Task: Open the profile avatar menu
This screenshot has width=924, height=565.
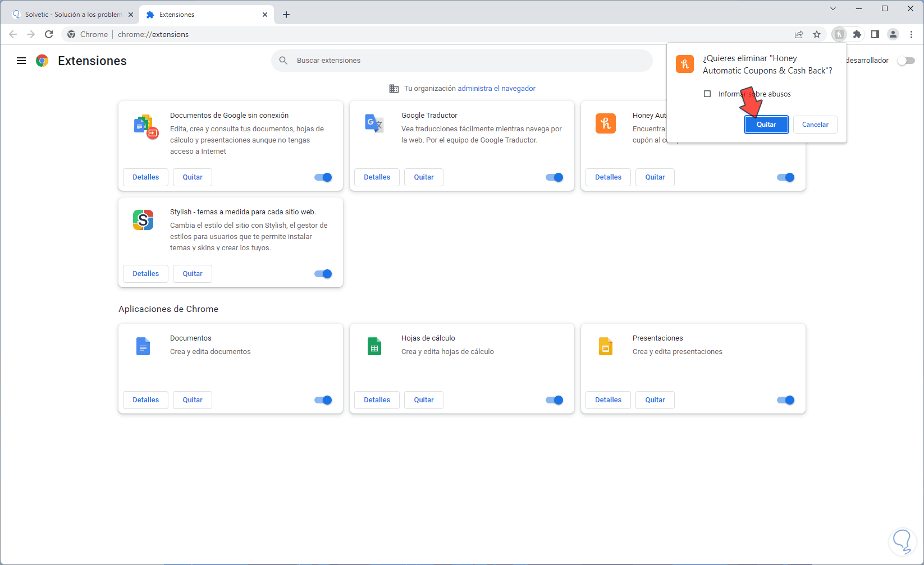Action: point(893,34)
